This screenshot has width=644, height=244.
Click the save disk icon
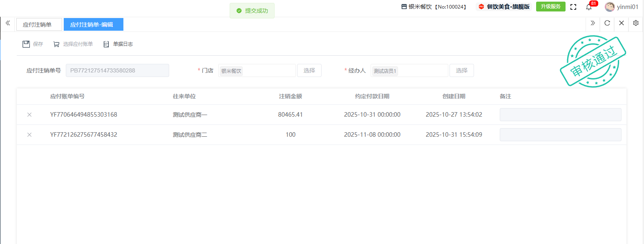tap(26, 44)
